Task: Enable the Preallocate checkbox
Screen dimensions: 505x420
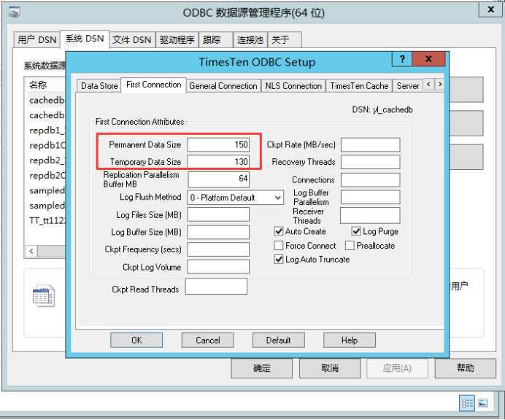Action: click(350, 246)
